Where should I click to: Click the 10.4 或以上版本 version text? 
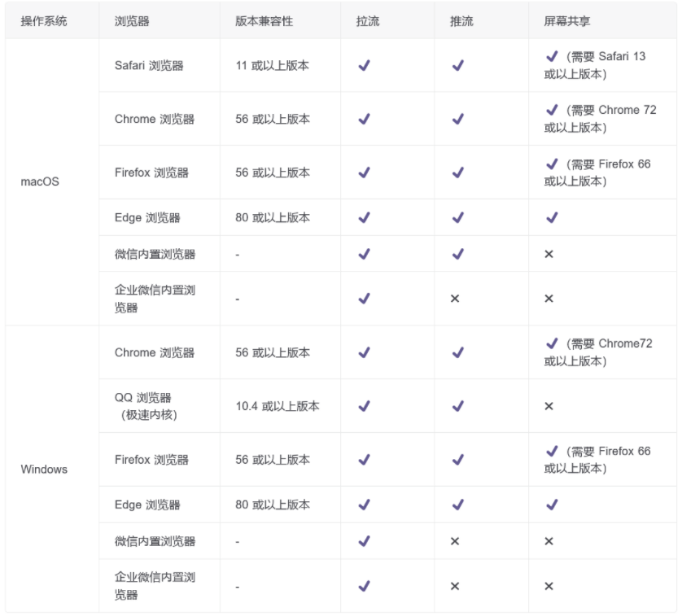click(278, 406)
